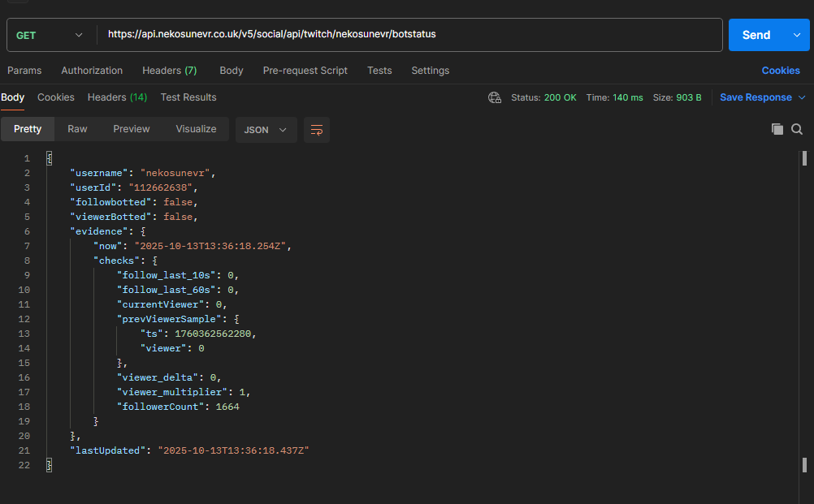
Task: Switch to Test Results tab
Action: point(188,97)
